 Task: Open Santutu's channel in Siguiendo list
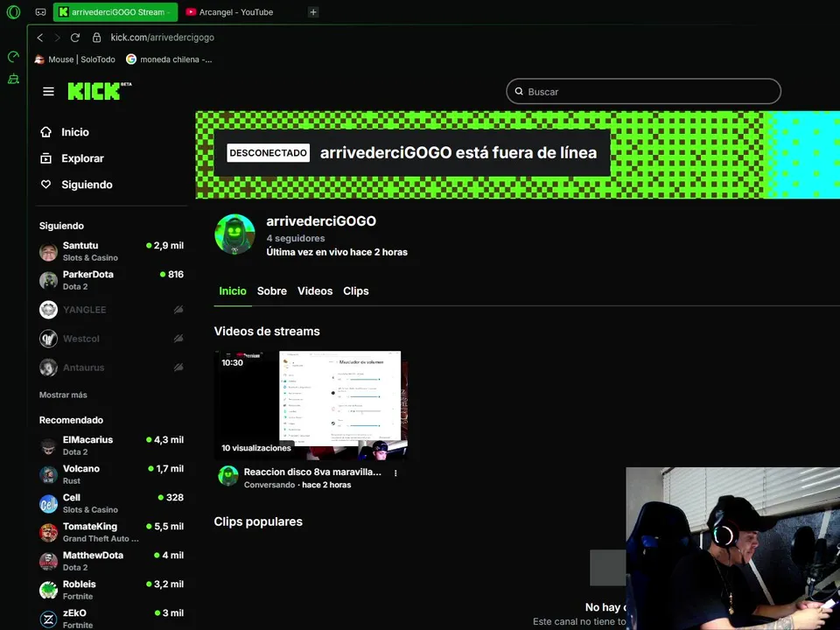111,251
